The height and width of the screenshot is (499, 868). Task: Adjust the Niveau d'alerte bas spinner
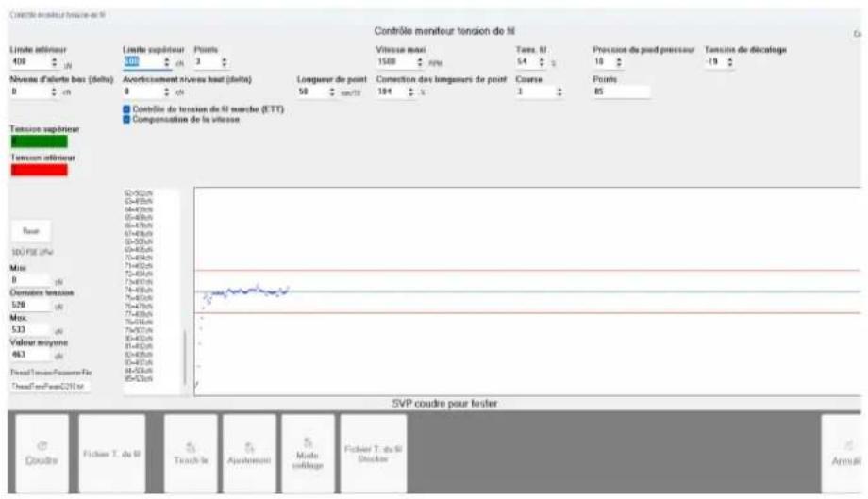[x=54, y=91]
